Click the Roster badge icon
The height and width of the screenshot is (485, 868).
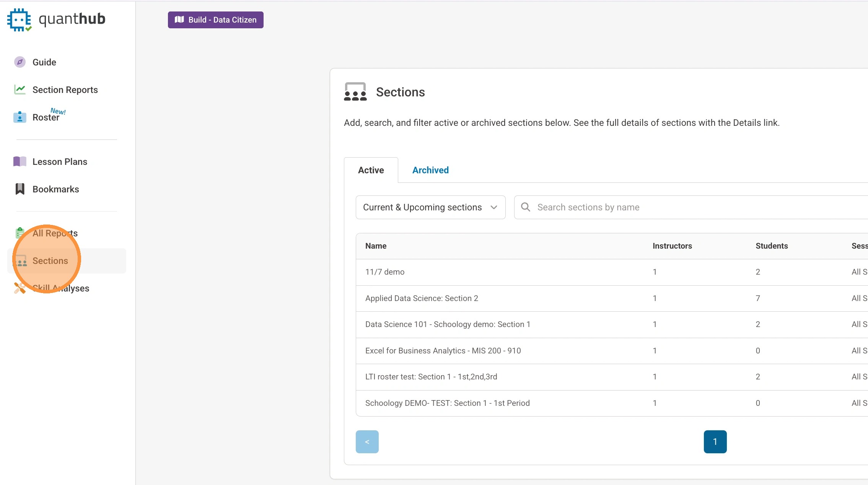(x=20, y=117)
